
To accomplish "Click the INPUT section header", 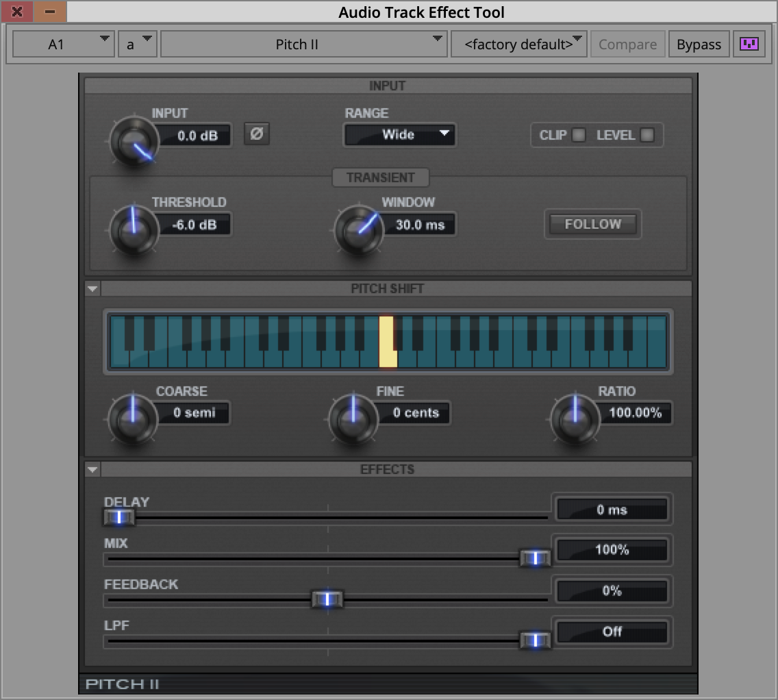I will [x=387, y=86].
